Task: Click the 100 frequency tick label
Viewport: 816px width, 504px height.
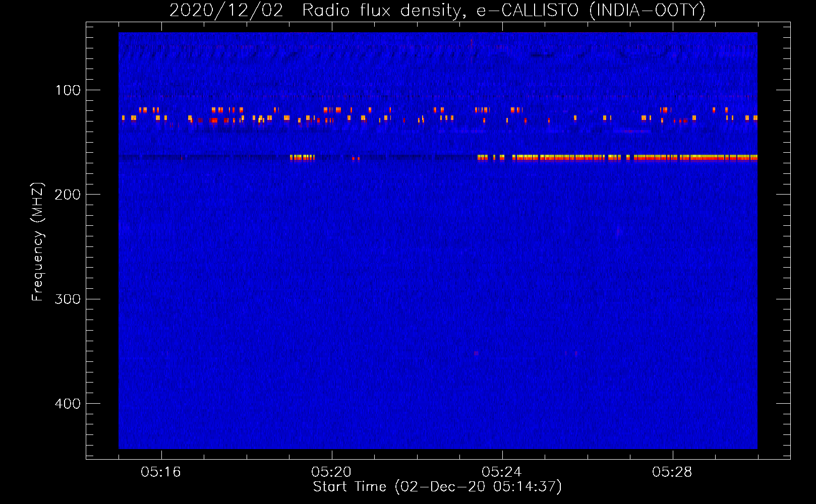Action: point(68,90)
